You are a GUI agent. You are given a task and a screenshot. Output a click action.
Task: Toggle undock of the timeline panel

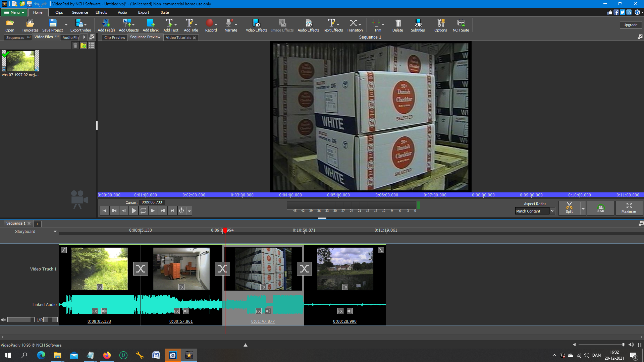641,223
